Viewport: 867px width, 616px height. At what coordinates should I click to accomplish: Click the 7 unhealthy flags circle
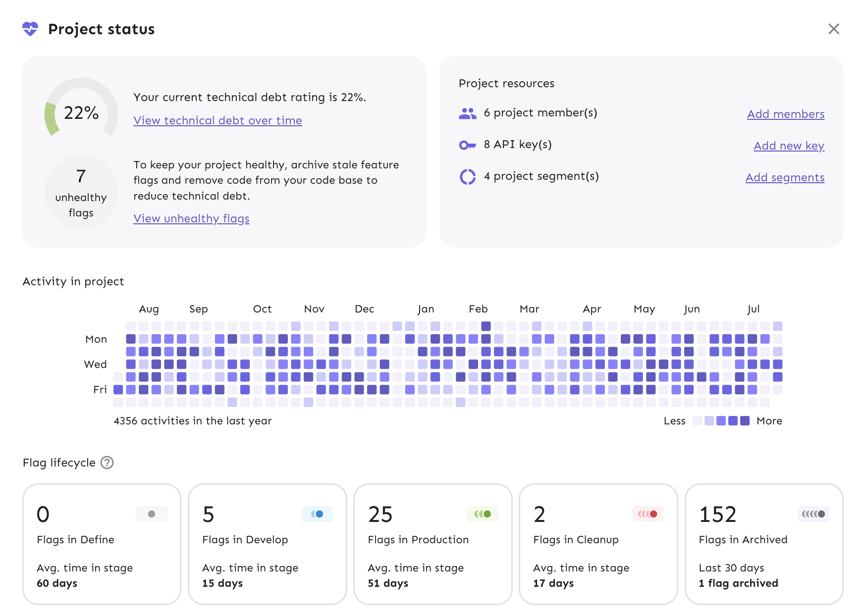81,192
